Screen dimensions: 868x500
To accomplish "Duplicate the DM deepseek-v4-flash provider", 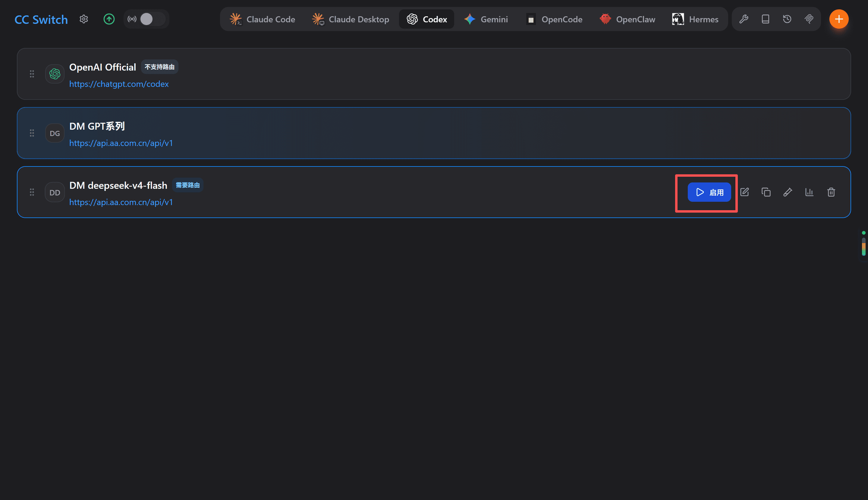I will [766, 192].
